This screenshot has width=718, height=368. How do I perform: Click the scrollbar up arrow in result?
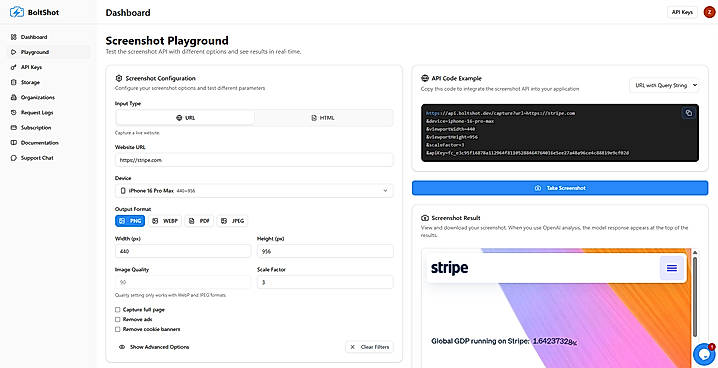[x=695, y=252]
